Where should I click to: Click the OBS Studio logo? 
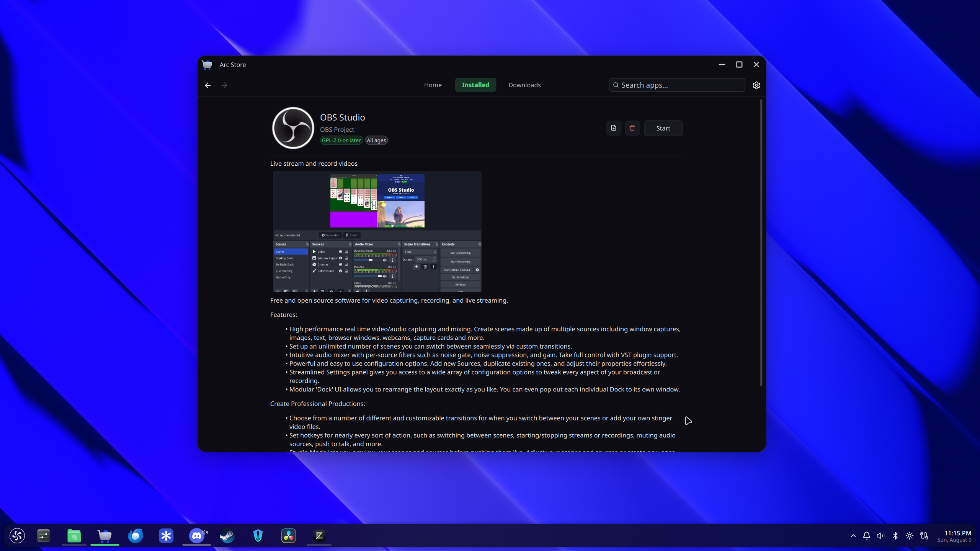click(293, 128)
